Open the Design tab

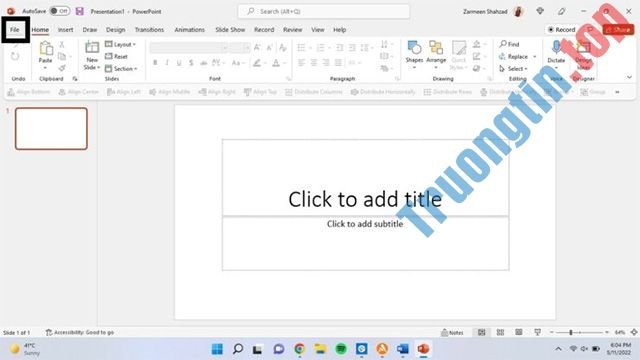(116, 30)
